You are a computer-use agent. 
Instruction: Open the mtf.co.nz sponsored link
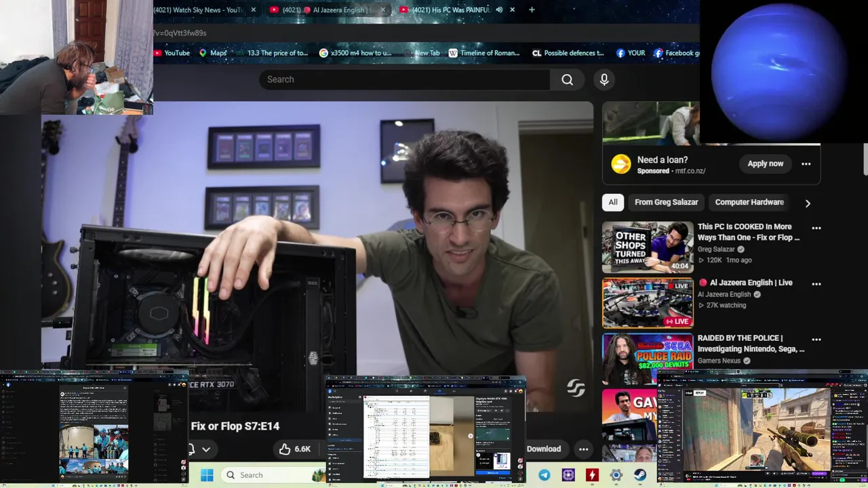click(x=690, y=171)
